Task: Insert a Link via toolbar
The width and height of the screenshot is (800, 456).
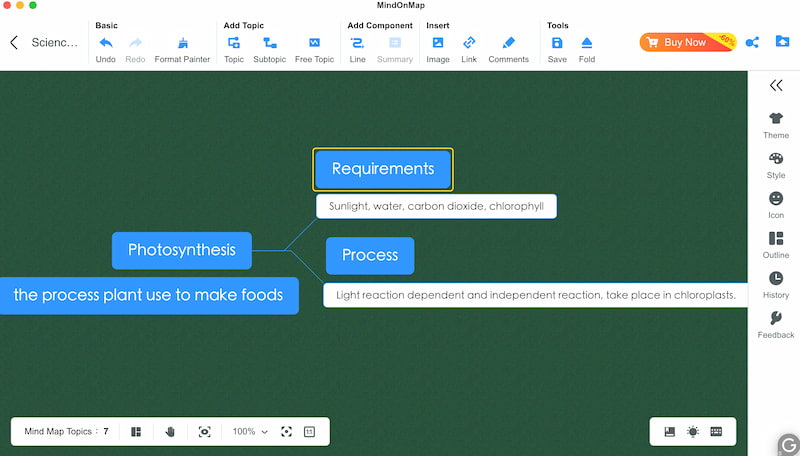Action: coord(469,43)
